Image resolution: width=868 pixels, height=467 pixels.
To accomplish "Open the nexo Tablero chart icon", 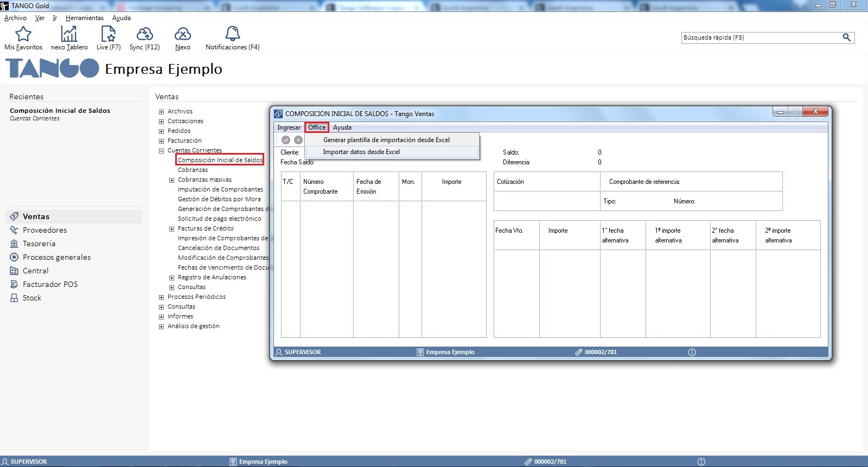I will [x=69, y=34].
